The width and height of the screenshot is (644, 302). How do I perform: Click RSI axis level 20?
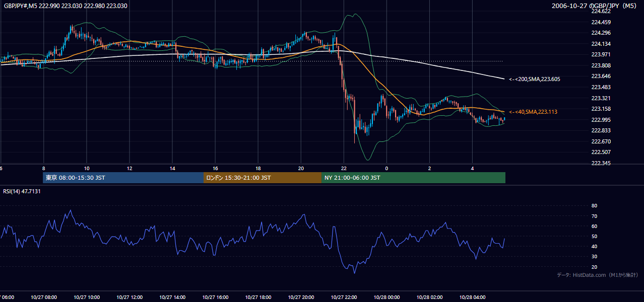tap(594, 267)
